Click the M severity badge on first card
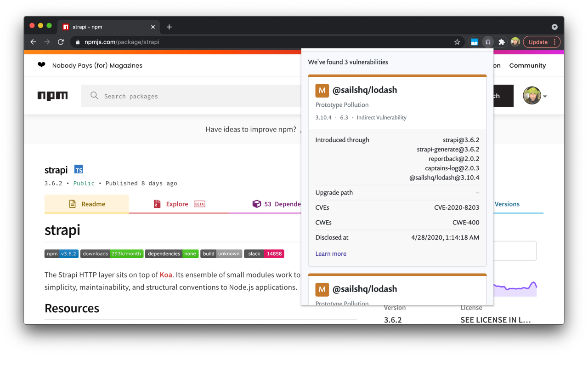588x368 pixels. point(322,90)
